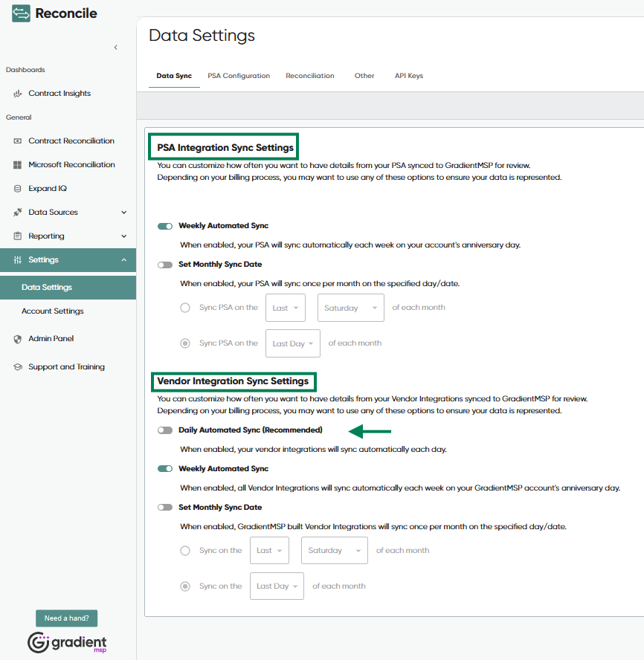
Task: Open vendor 'Saturday' day dropdown
Action: tap(335, 551)
